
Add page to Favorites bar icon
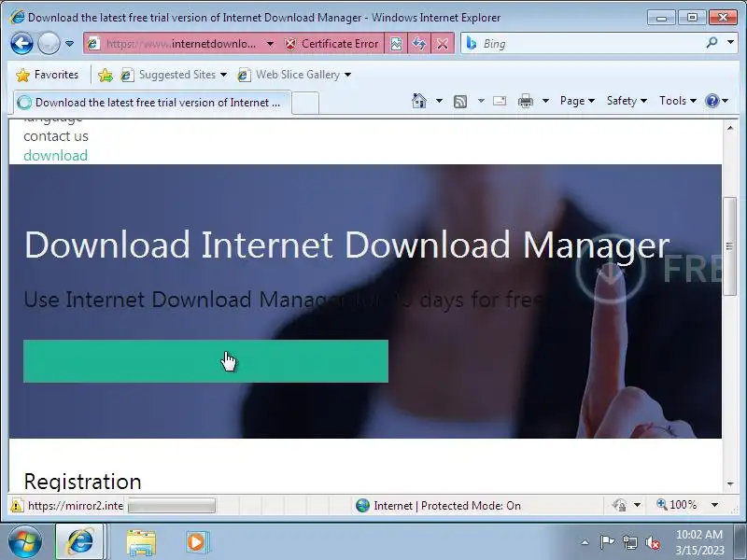(x=106, y=75)
